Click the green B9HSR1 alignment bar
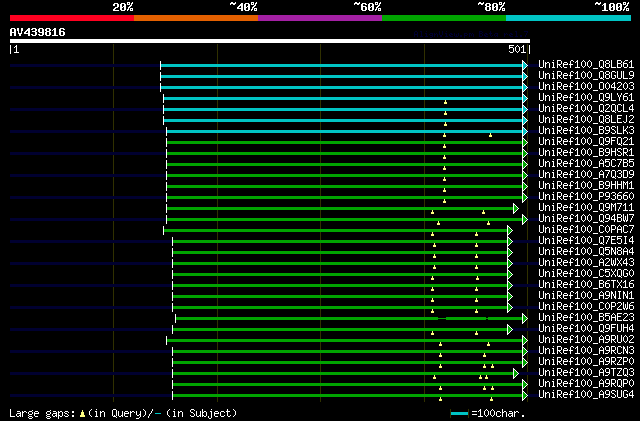 click(344, 154)
